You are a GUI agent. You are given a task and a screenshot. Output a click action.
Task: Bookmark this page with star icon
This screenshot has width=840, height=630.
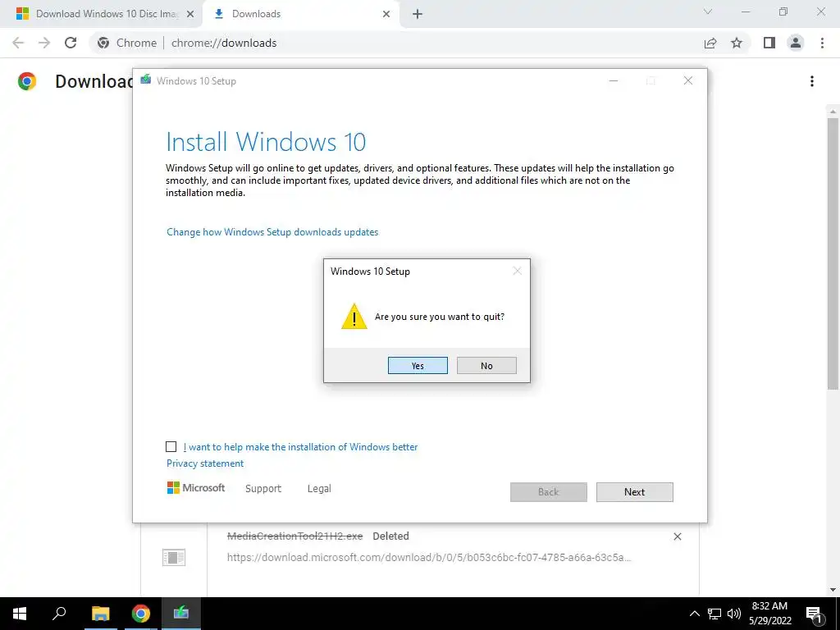737,43
